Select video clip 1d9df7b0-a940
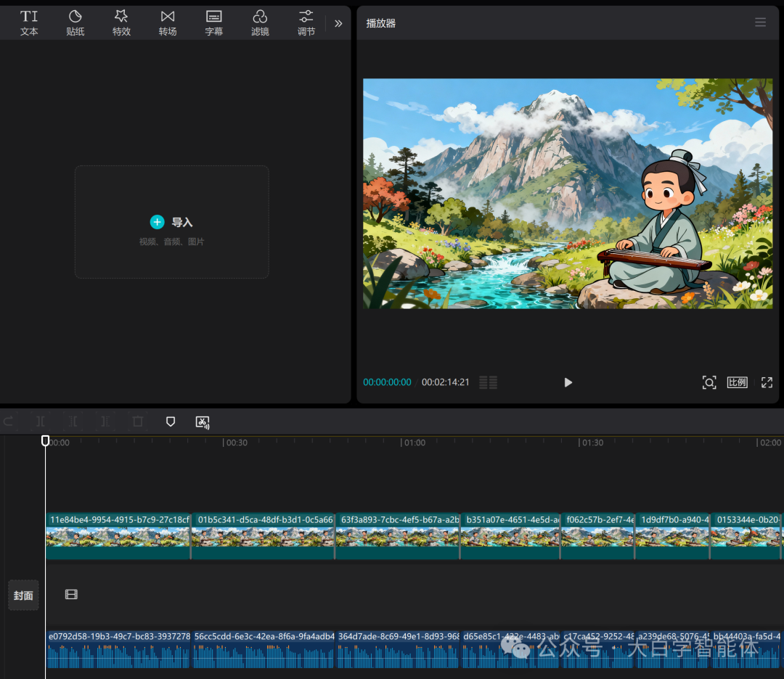Screen dimensions: 784x679 pyautogui.click(x=672, y=536)
